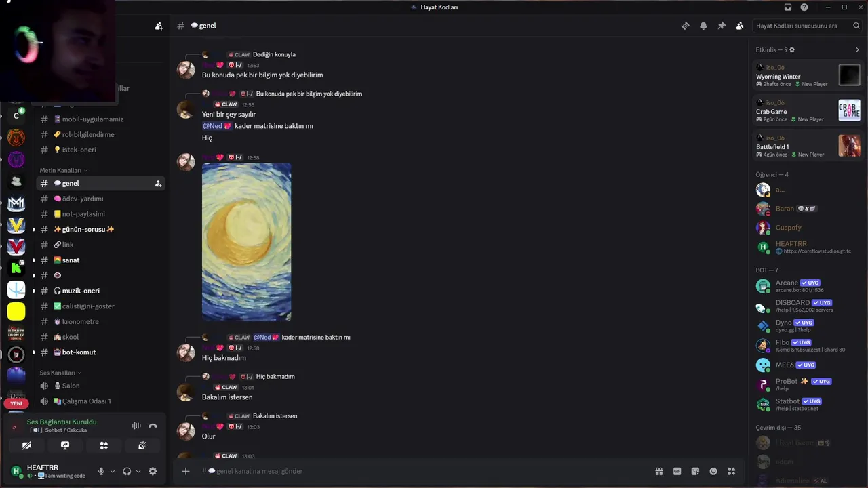This screenshot has height=488, width=868.
Task: Open the ödev-yardımı channel
Action: pos(100,199)
